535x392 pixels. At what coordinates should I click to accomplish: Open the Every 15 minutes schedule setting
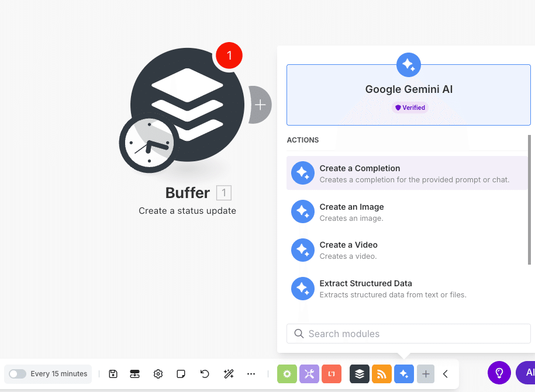point(58,374)
